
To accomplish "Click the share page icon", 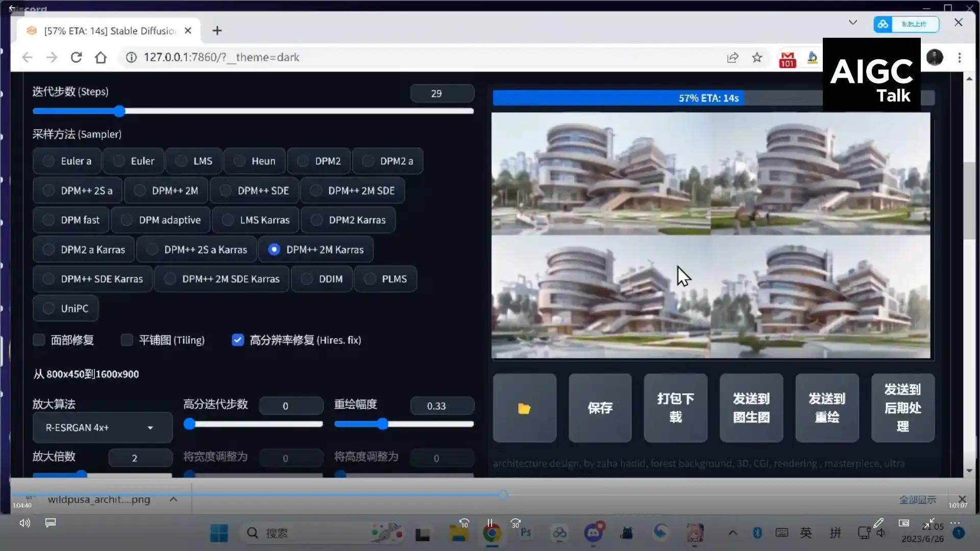I will click(732, 57).
